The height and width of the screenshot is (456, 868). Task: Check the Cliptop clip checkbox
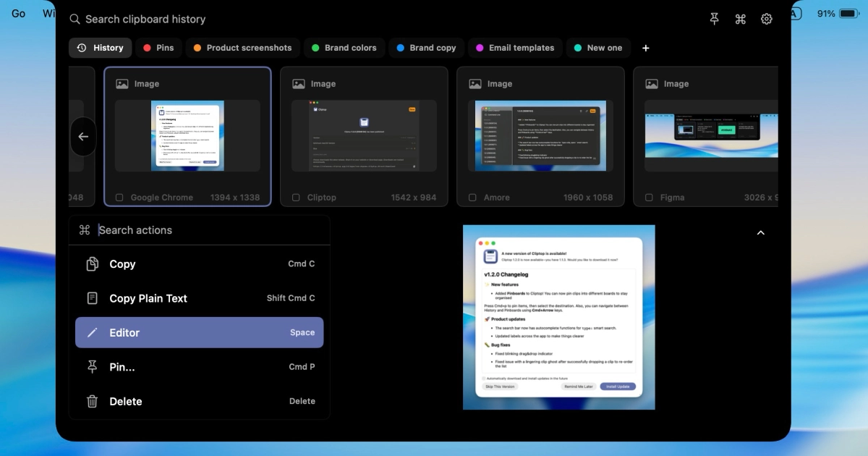pos(296,198)
